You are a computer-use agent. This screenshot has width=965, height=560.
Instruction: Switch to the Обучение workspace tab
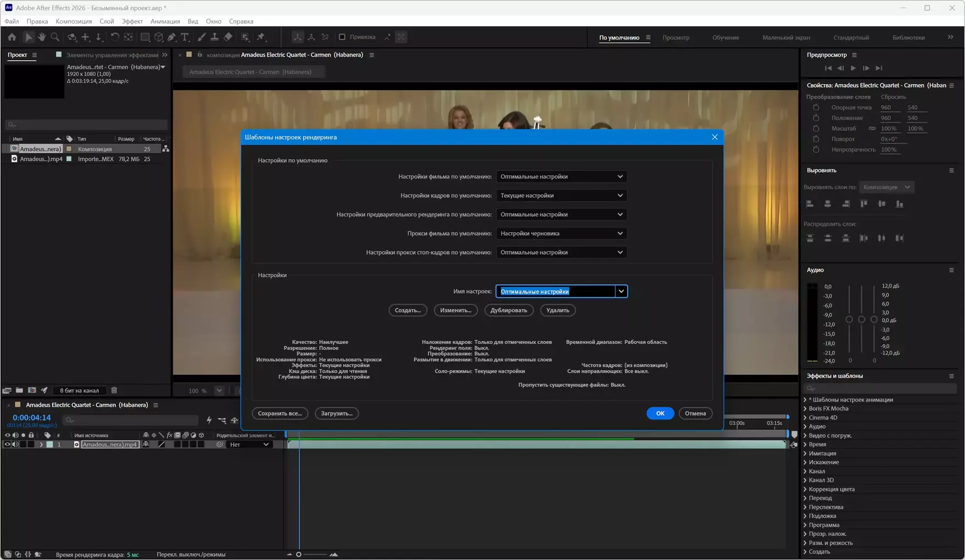coord(725,37)
